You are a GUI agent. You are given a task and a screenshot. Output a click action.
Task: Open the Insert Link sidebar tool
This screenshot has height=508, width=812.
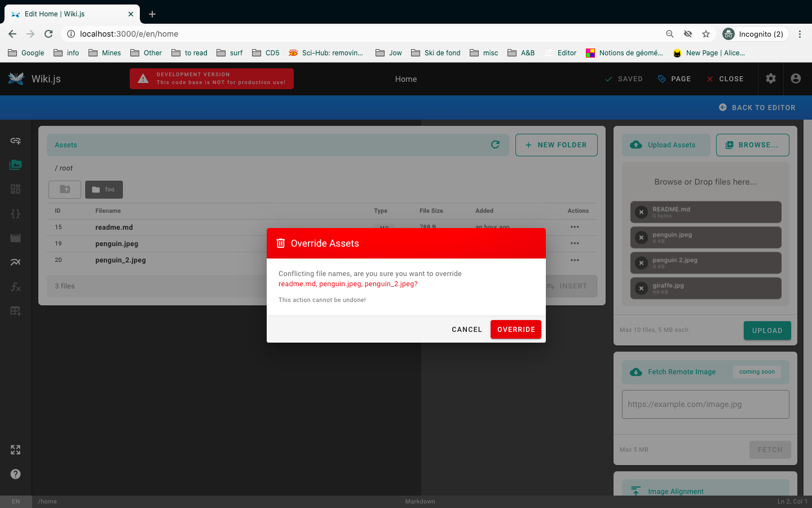point(16,141)
